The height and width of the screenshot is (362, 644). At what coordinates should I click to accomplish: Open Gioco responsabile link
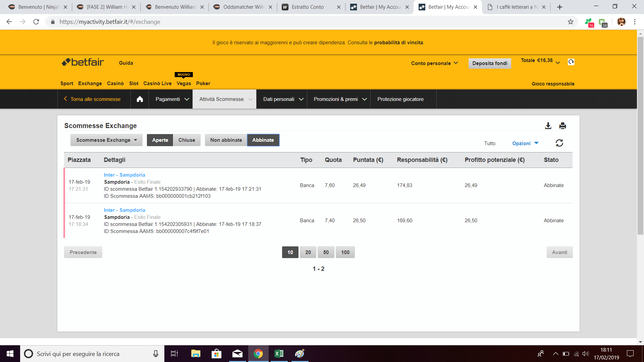(x=553, y=84)
